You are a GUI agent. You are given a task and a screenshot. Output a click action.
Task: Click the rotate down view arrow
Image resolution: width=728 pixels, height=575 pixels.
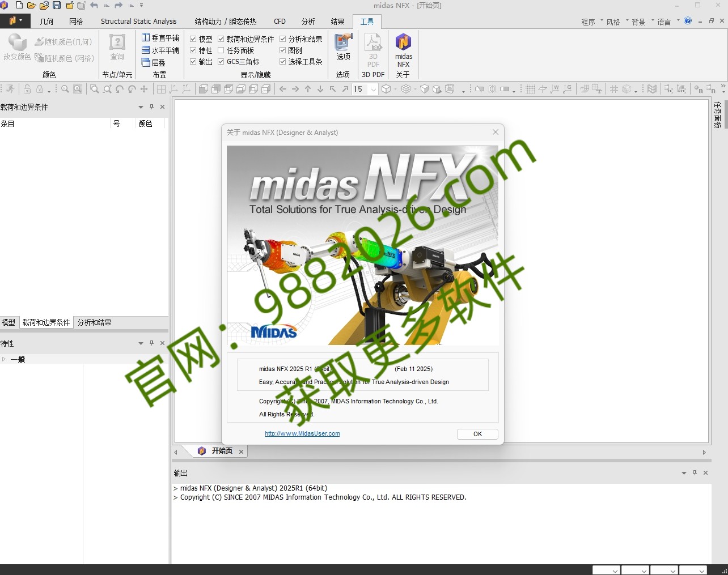320,89
